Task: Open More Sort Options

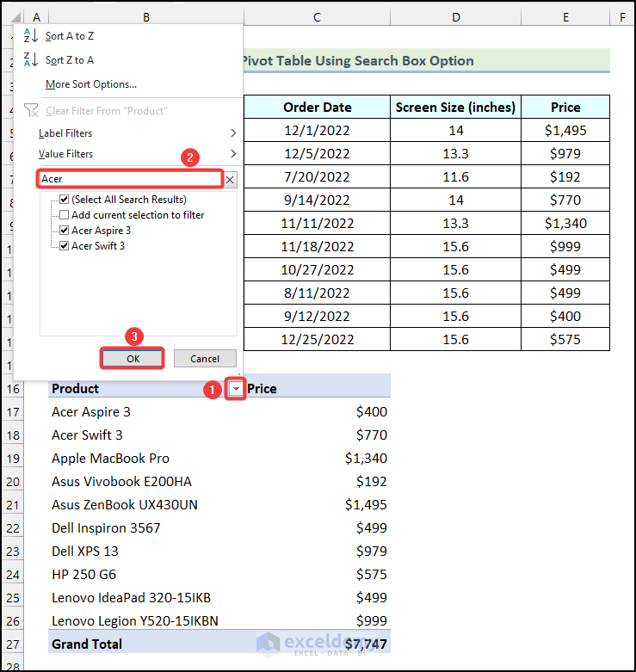Action: coord(91,84)
